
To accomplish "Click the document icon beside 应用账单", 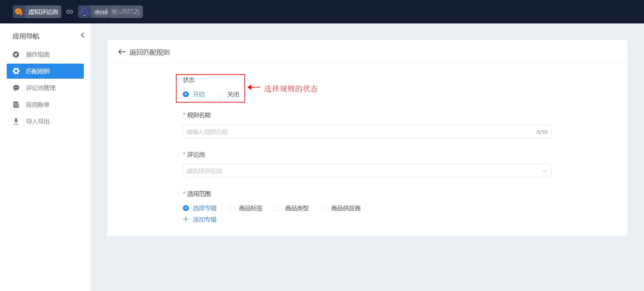I will (x=16, y=105).
